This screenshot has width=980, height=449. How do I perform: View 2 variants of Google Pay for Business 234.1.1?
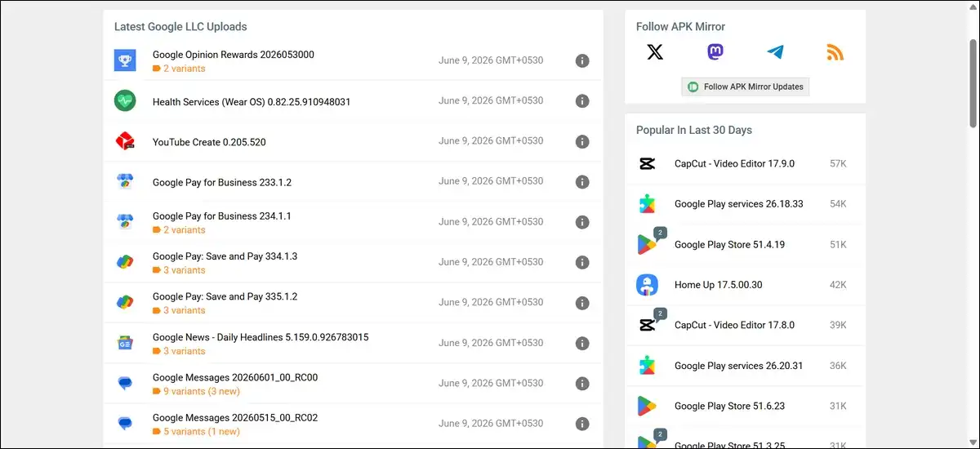[x=179, y=230]
